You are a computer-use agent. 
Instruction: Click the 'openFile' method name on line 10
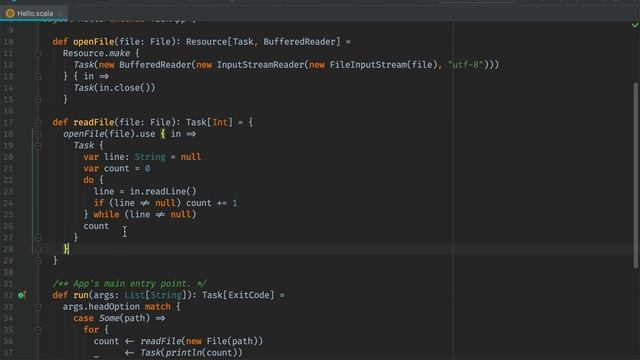click(93, 42)
